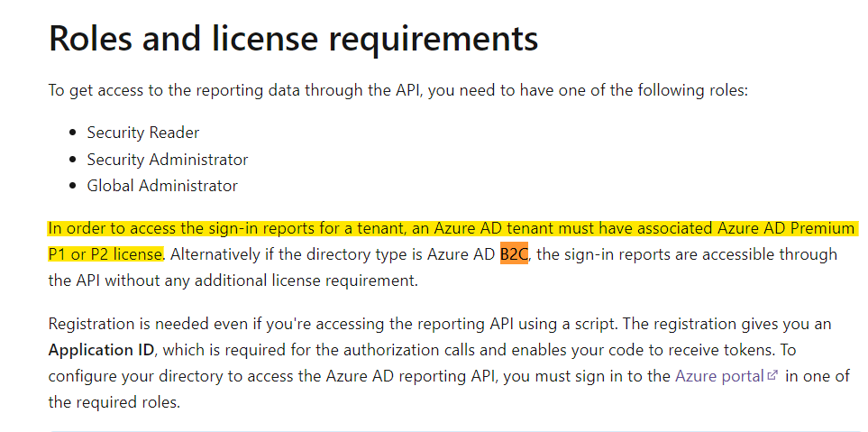Screen dimensions: 868x432
Task: Click the light blue divider line at bottom
Action: click(451, 430)
